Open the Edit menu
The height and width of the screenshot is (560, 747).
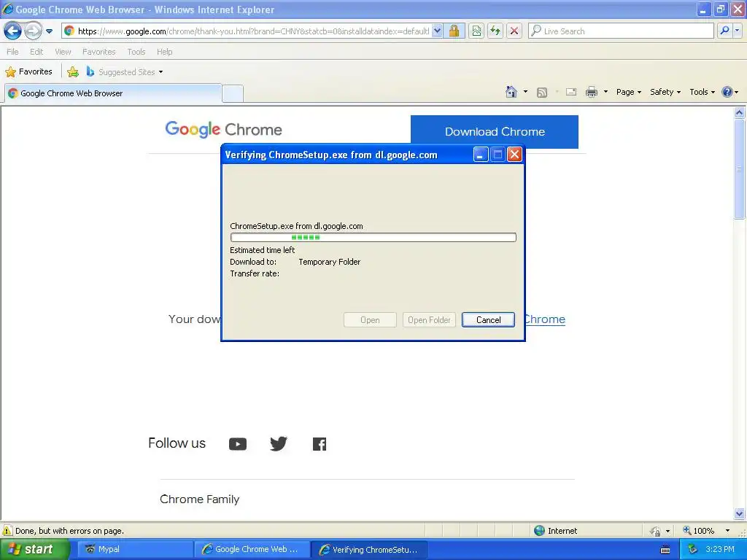[36, 52]
